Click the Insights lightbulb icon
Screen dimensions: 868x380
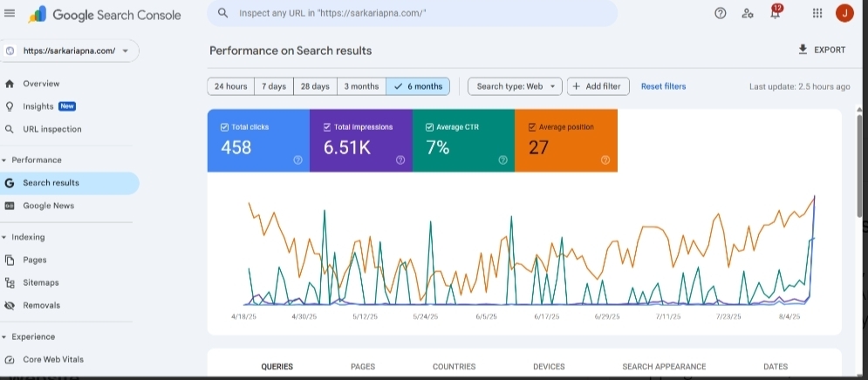pyautogui.click(x=9, y=106)
